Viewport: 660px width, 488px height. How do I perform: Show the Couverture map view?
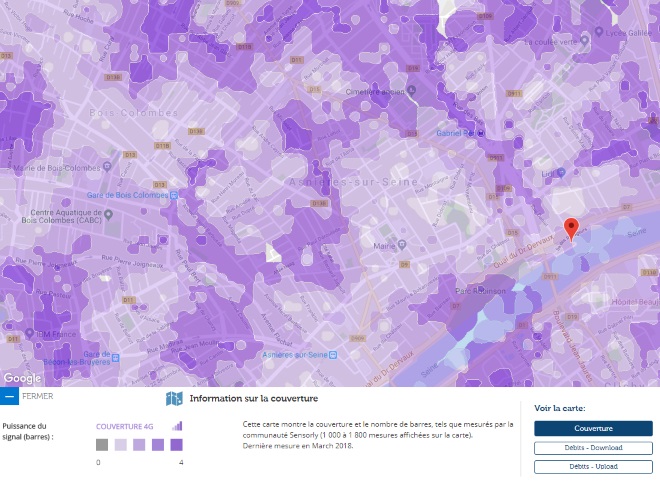tap(593, 428)
